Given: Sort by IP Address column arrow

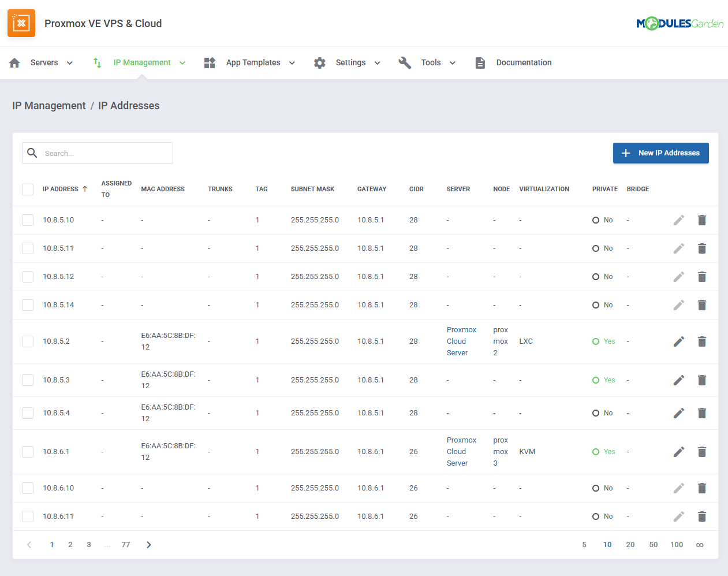Looking at the screenshot, I should click(x=85, y=189).
